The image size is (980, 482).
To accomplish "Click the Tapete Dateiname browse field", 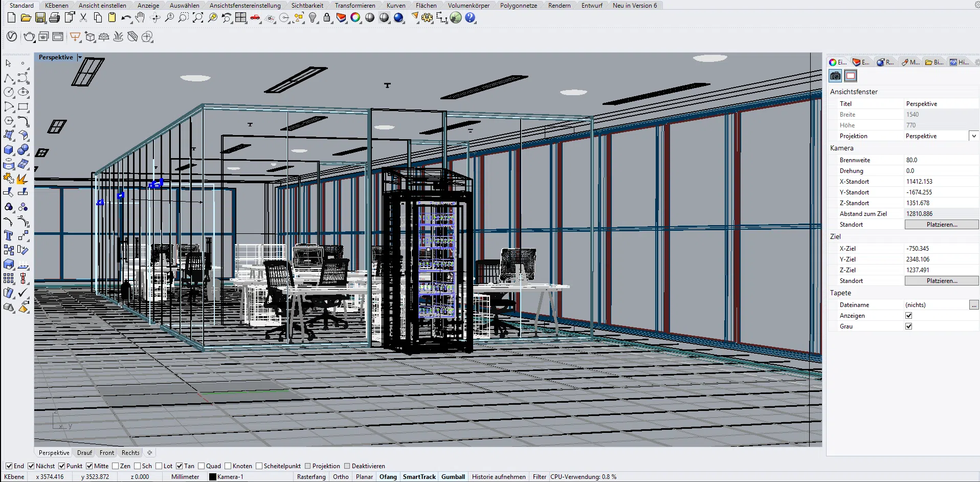I will 973,304.
